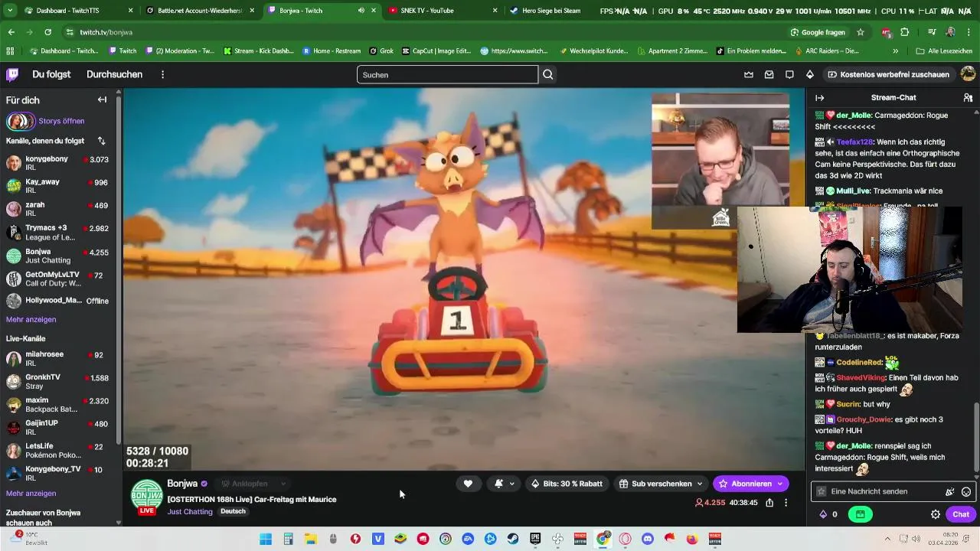Open the Prime Gaming crown icon
980x551 pixels.
(x=749, y=74)
